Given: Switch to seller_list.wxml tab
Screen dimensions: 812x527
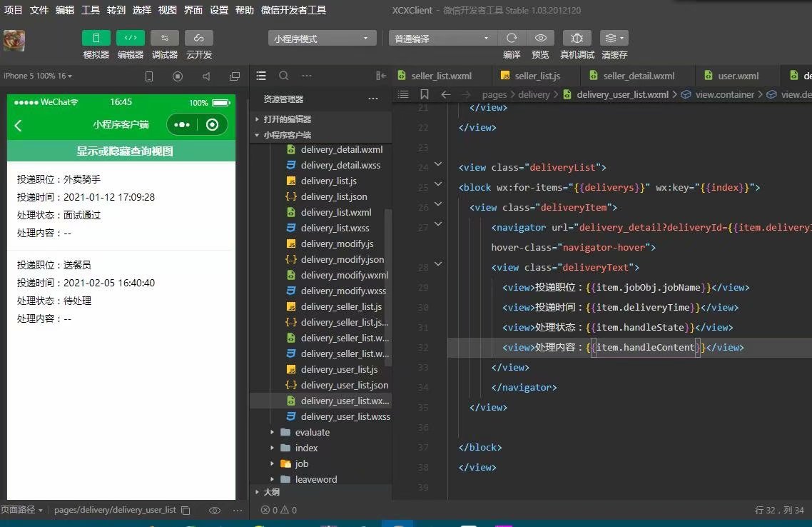Looking at the screenshot, I should tap(441, 76).
